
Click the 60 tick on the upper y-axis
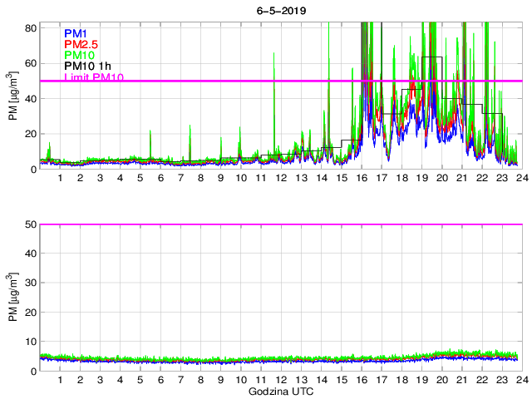pos(30,63)
